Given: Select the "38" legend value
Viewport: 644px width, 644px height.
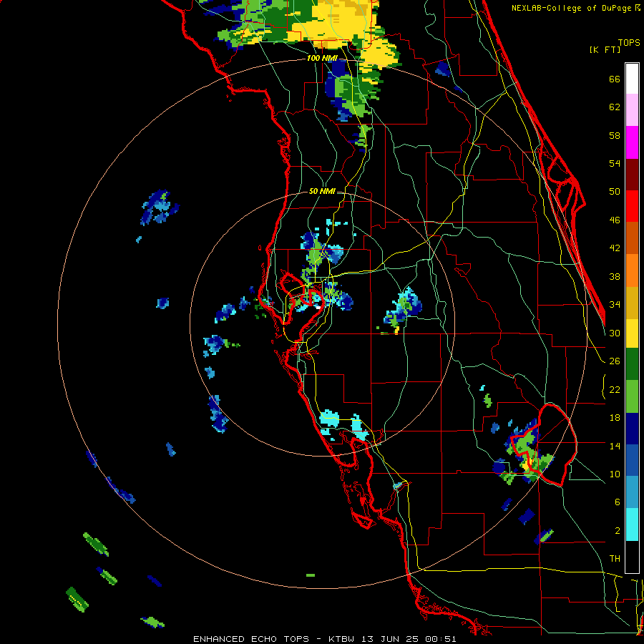Looking at the screenshot, I should click(x=615, y=276).
